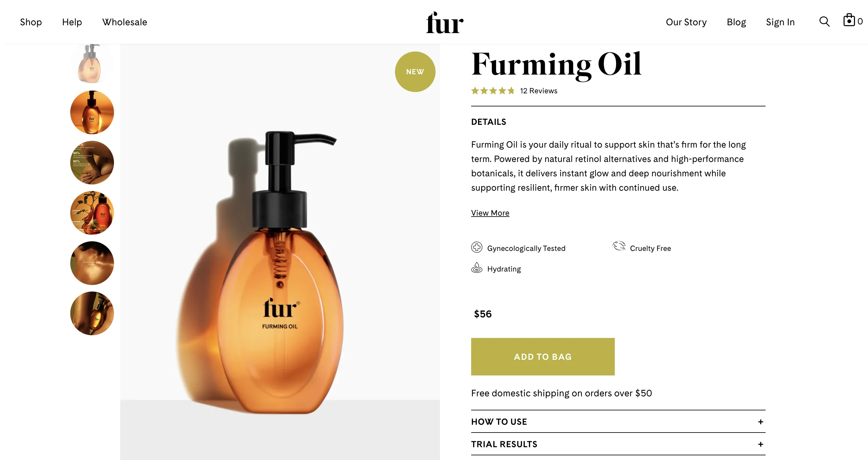Open the 12 Reviews link
The height and width of the screenshot is (460, 868).
539,91
